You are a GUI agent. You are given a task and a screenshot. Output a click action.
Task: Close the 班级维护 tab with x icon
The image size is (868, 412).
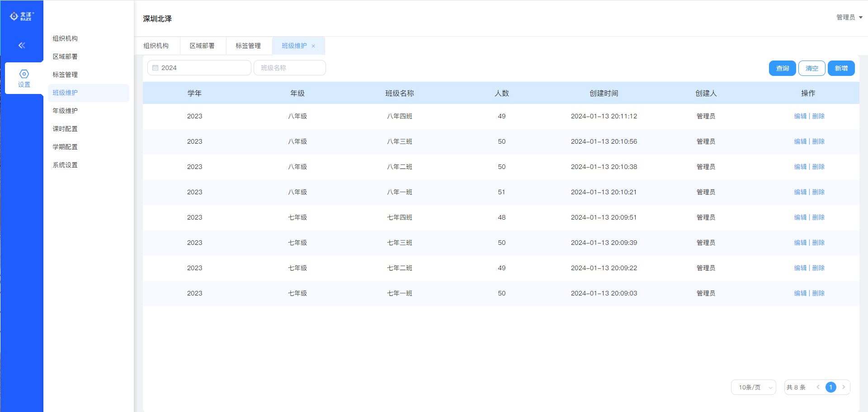tap(313, 46)
